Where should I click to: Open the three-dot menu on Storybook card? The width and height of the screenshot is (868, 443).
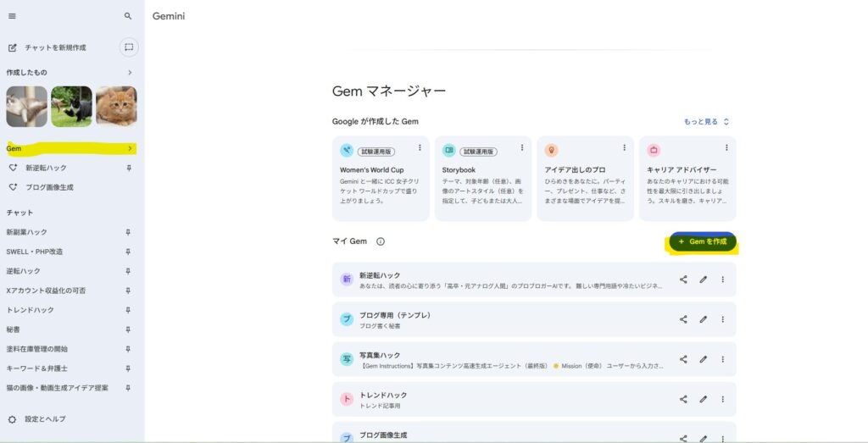click(521, 147)
